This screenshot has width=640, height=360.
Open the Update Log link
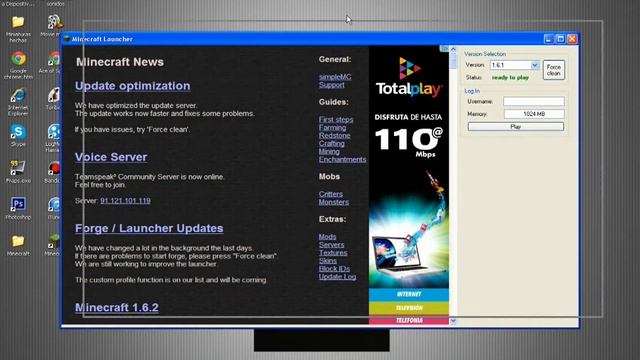click(337, 276)
